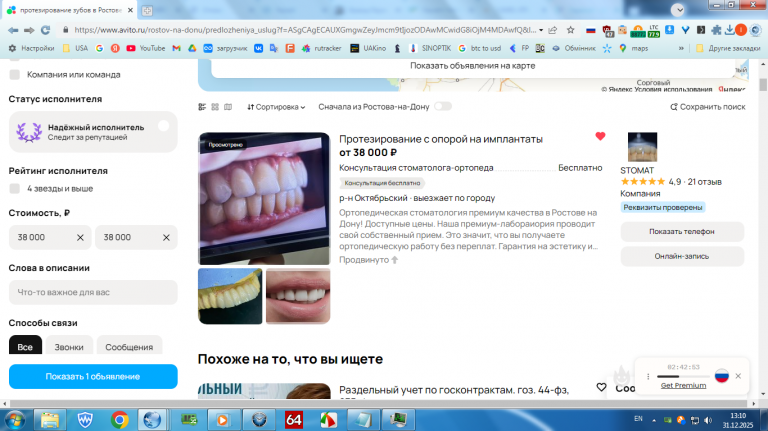Add the Раздельный учет listing to favorites
The width and height of the screenshot is (768, 431).
[601, 387]
